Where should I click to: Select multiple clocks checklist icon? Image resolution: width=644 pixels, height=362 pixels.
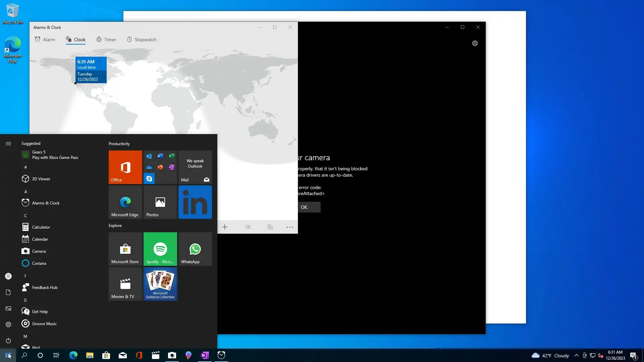pos(248,227)
